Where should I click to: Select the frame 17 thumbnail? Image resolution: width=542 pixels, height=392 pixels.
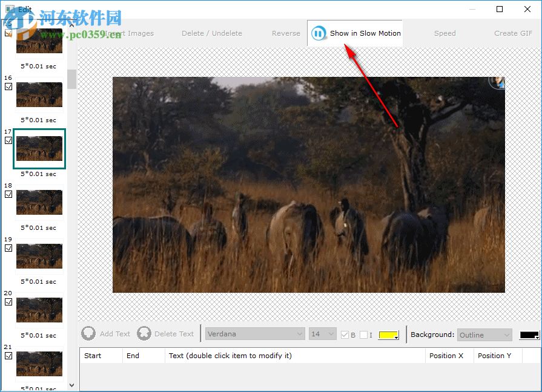(39, 148)
